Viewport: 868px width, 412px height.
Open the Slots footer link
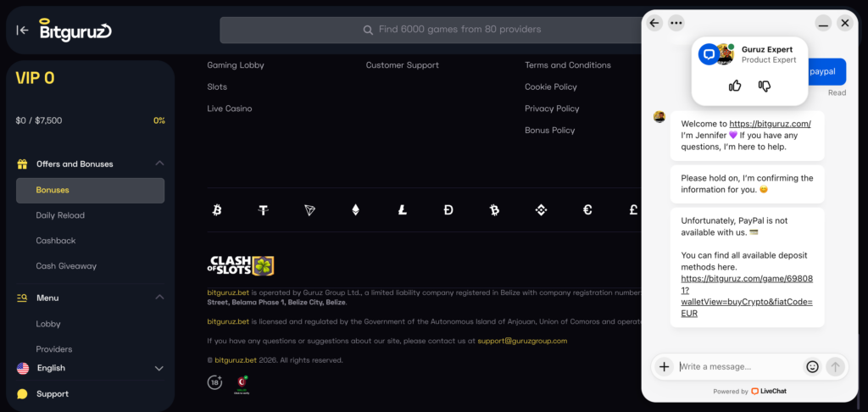click(217, 87)
